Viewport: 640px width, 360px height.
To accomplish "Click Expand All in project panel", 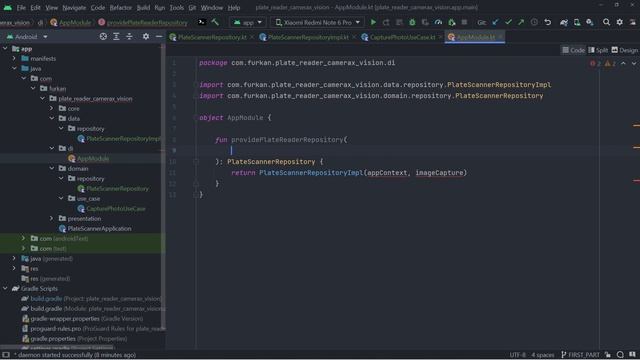I will click(x=116, y=37).
